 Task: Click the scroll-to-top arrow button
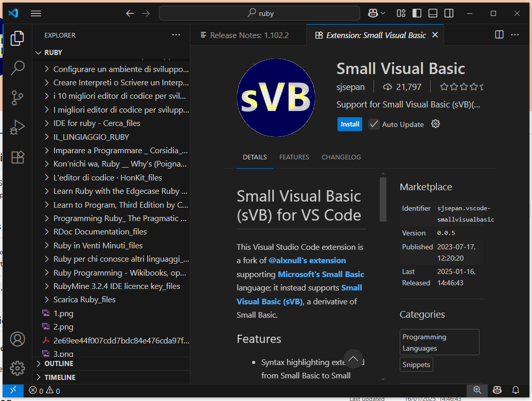pyautogui.click(x=353, y=359)
